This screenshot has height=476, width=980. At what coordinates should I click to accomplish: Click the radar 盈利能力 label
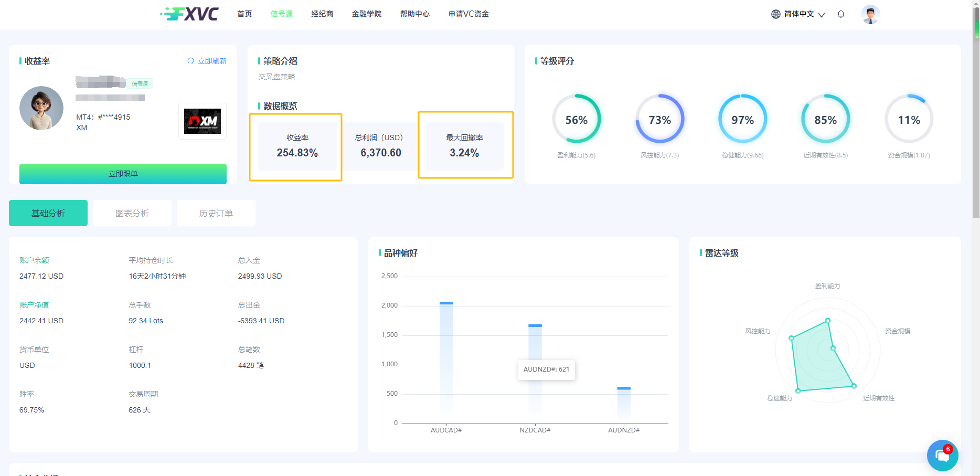827,286
